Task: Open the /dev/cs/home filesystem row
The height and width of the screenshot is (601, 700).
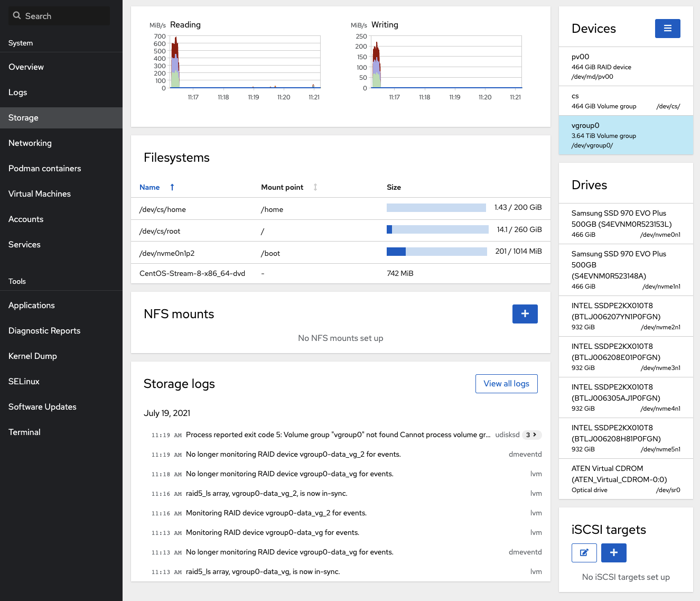Action: pyautogui.click(x=163, y=209)
